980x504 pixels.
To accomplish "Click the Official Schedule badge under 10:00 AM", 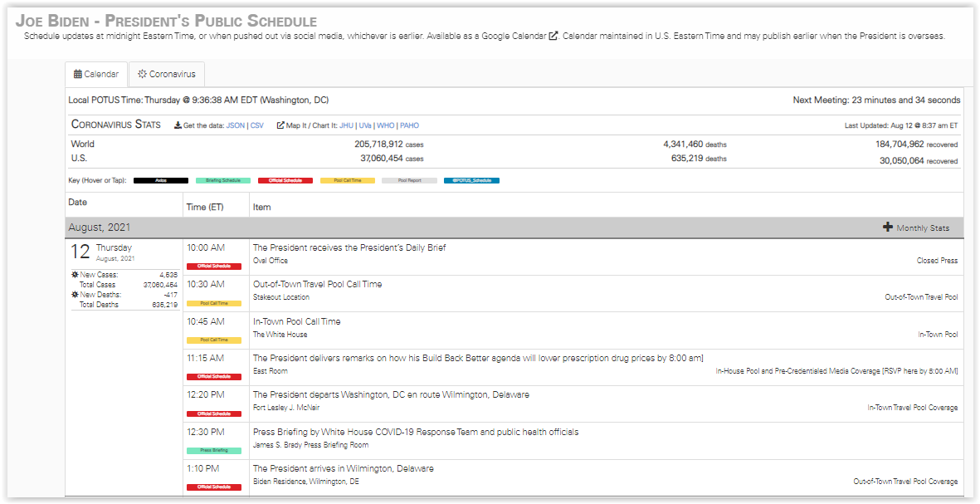I will (214, 267).
